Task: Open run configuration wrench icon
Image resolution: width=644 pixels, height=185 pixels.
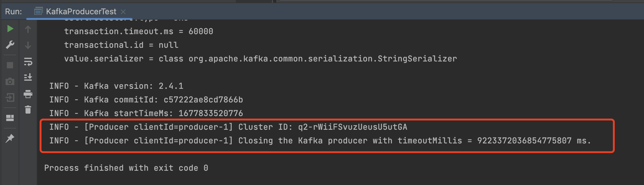Action: click(10, 45)
